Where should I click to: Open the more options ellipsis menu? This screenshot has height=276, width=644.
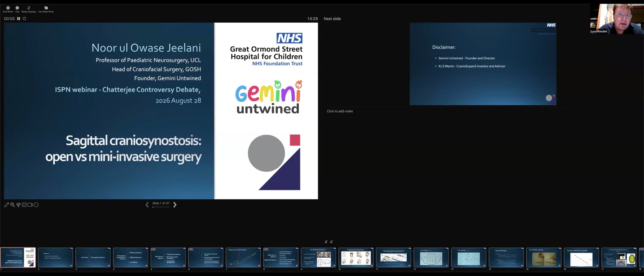pyautogui.click(x=36, y=205)
